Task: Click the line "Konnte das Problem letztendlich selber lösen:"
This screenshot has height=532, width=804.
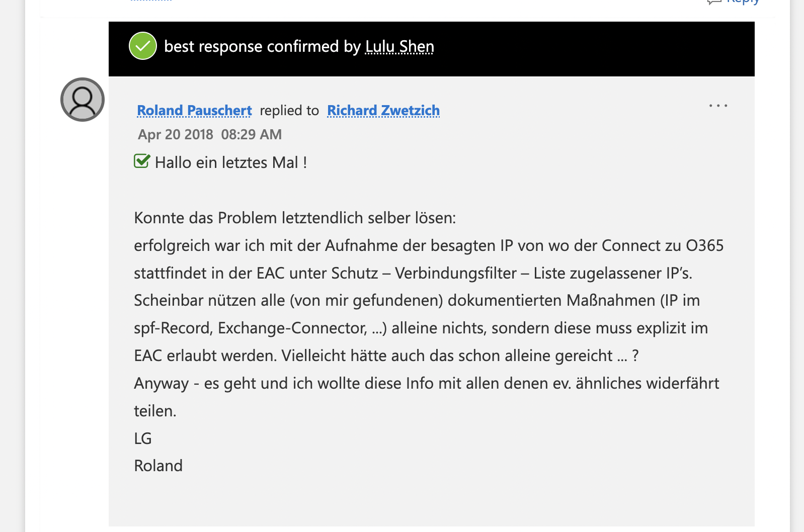Action: pyautogui.click(x=295, y=218)
